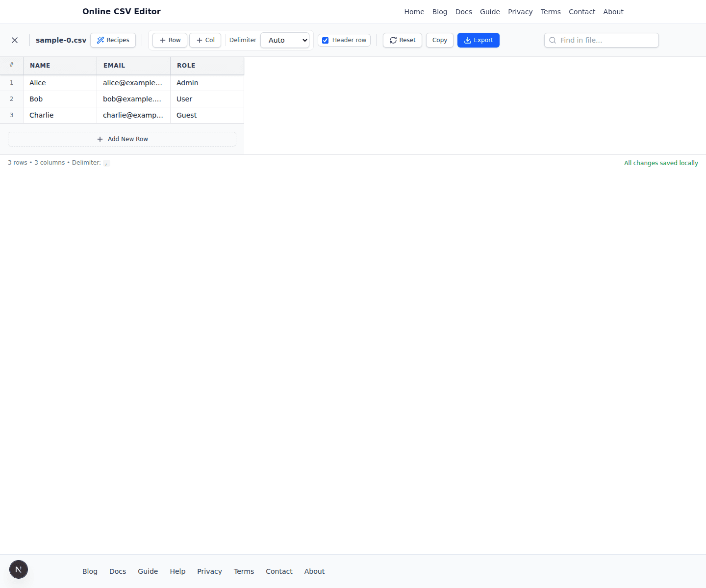
Task: Reset the file changes
Action: [x=402, y=40]
